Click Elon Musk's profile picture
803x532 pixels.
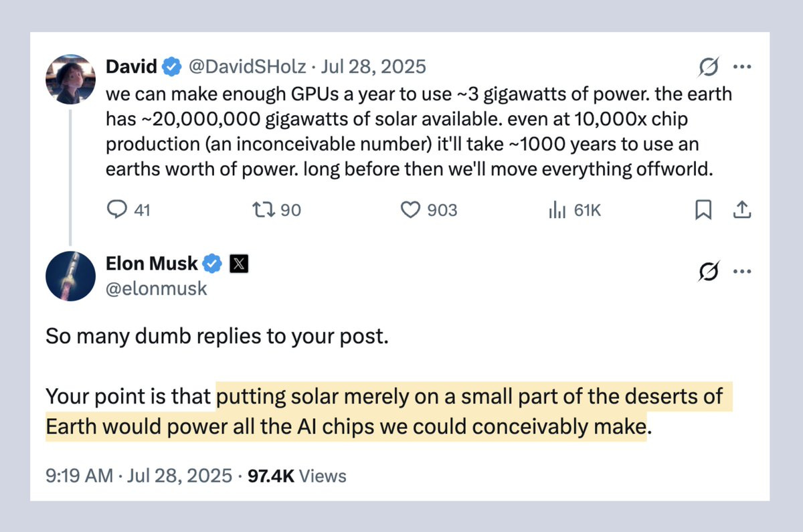(x=70, y=276)
